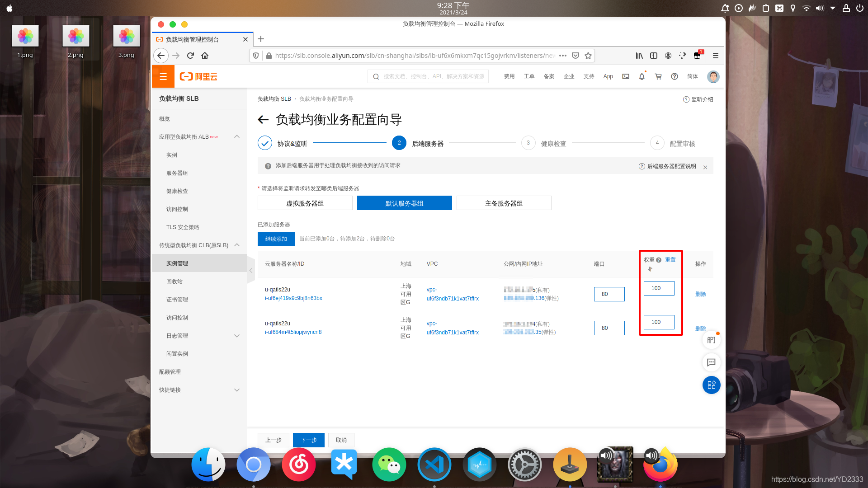This screenshot has width=868, height=488.
Task: Click volume icon in menu bar
Action: coord(820,8)
